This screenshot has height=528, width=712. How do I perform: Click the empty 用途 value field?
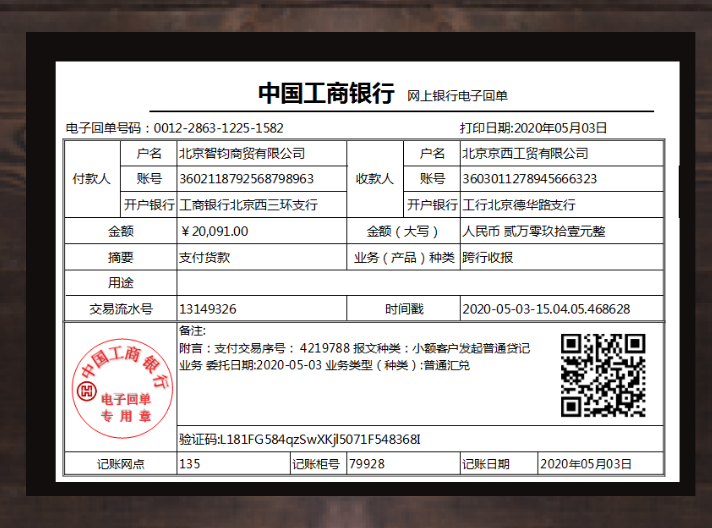pyautogui.click(x=420, y=283)
